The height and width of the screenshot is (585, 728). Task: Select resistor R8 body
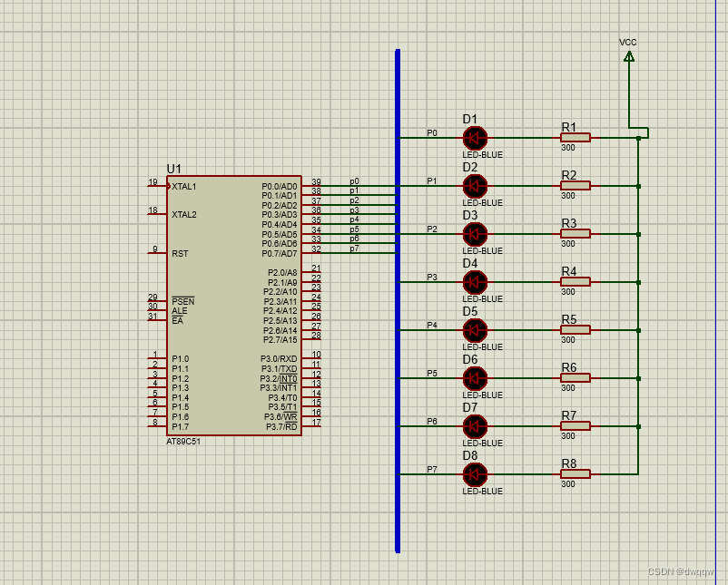click(x=576, y=473)
